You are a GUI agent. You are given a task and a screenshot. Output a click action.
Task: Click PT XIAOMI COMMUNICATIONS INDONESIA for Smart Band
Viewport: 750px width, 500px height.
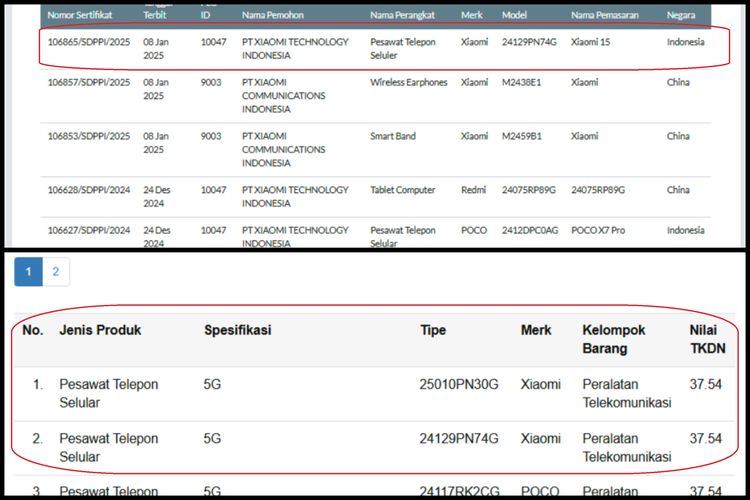tap(283, 150)
